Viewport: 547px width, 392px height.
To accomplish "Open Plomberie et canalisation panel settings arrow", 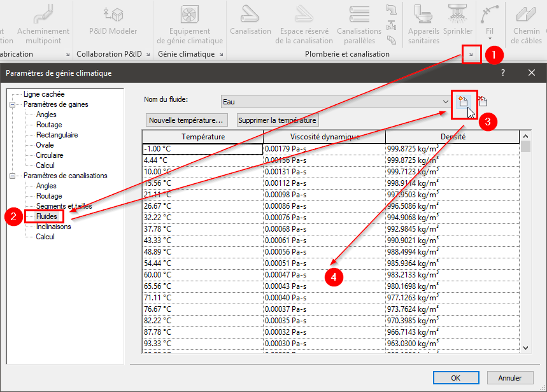I will click(471, 55).
